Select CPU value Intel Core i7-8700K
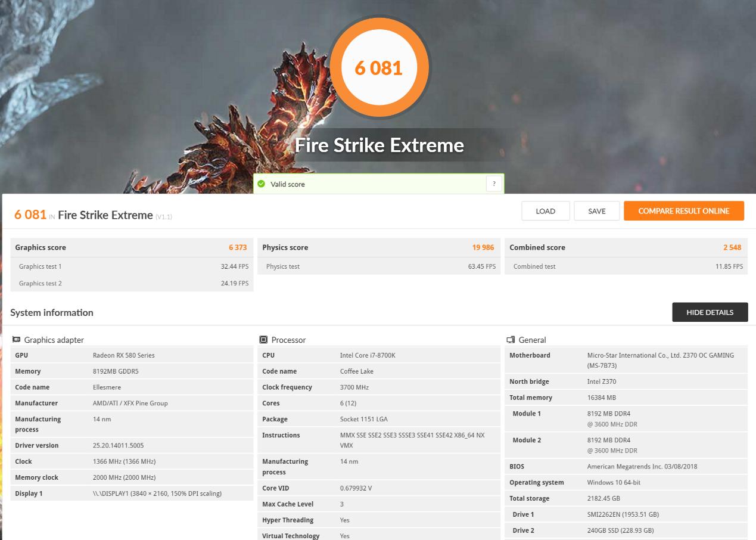This screenshot has width=756, height=540. 368,355
